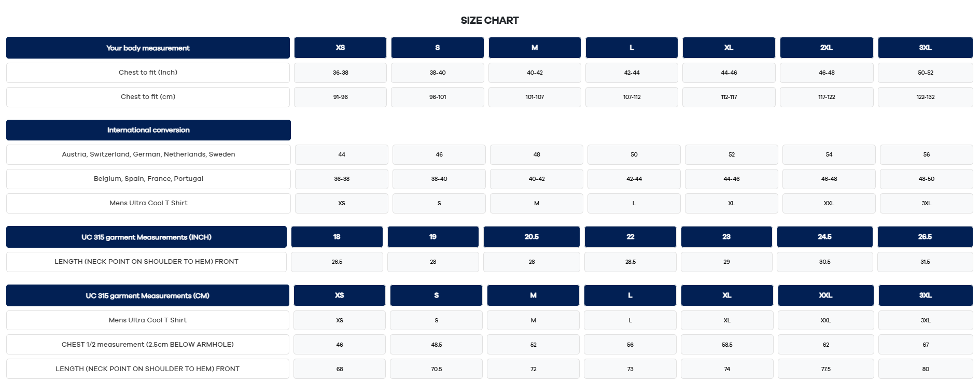
Task: Click the "International conversion" section header
Action: click(148, 130)
